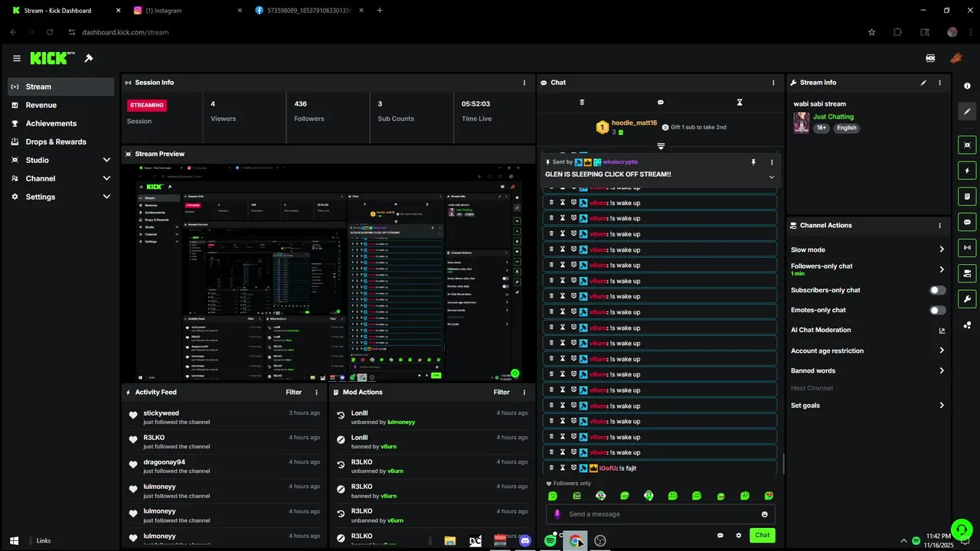
Task: Open Slow mode options
Action: point(867,249)
